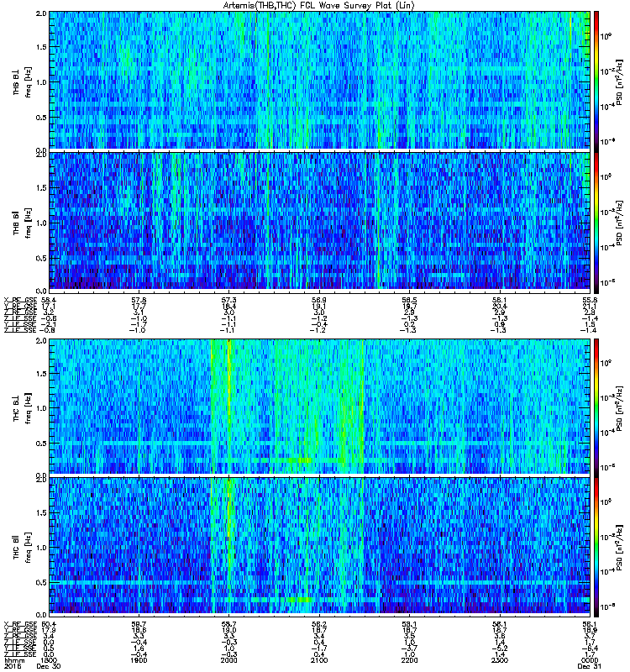Click the '2300' time label on the bottom axis
This screenshot has width=630, height=672.
pyautogui.click(x=500, y=660)
